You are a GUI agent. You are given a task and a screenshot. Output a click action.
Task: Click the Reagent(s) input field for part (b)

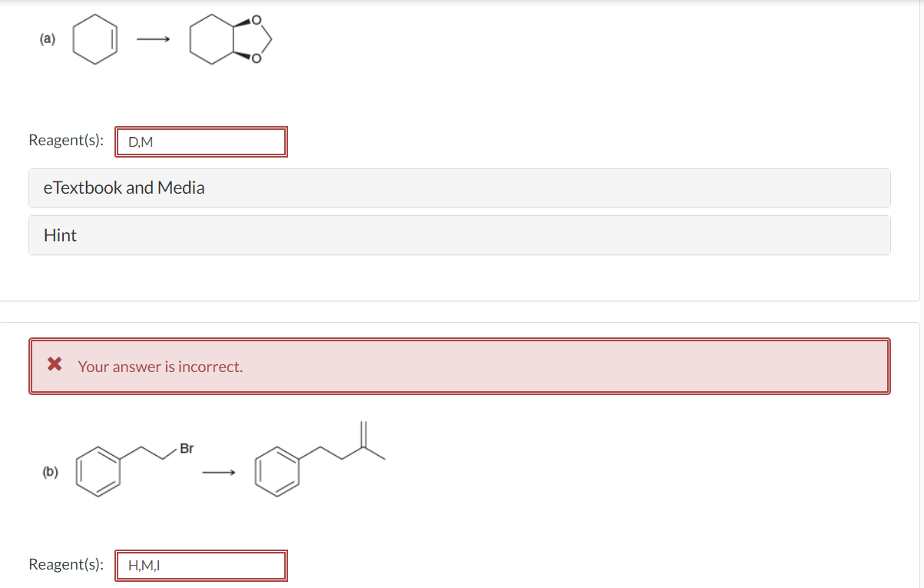(201, 566)
